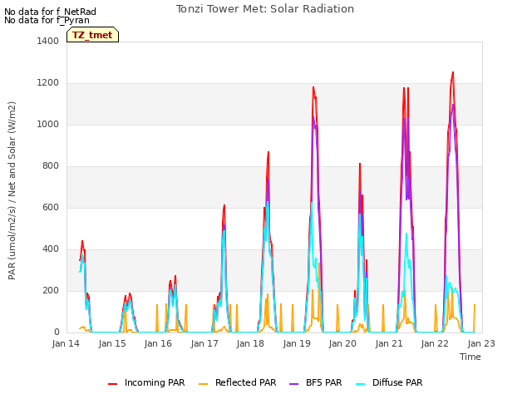Click the Jan 20 red peak near 810
Screen dimensions: 532x399
click(x=360, y=164)
